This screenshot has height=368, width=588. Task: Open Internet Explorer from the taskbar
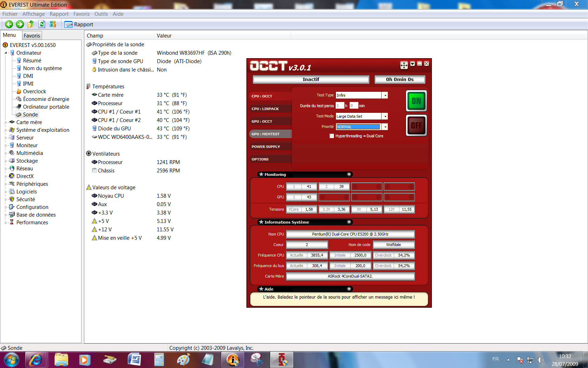[36, 360]
